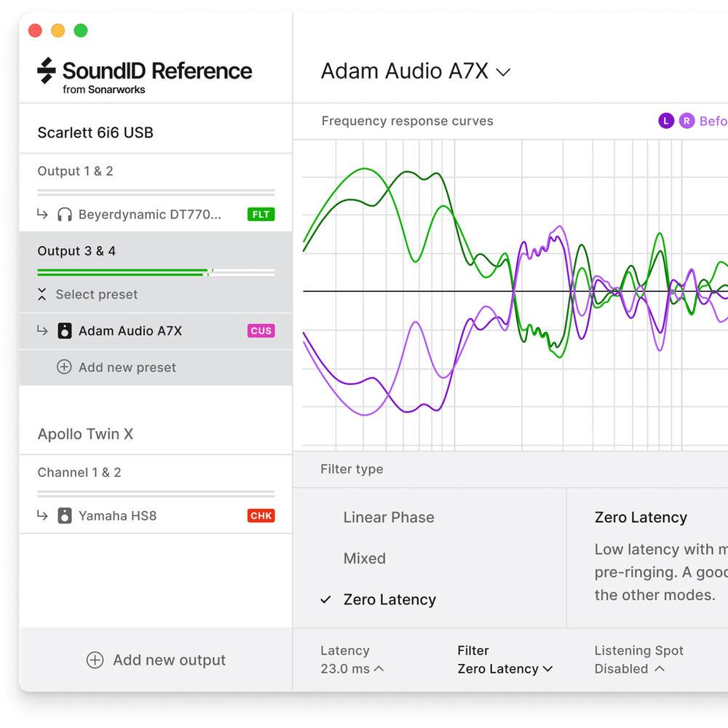Click the Select preset collapse arrows icon
The width and height of the screenshot is (728, 728).
pyautogui.click(x=42, y=295)
